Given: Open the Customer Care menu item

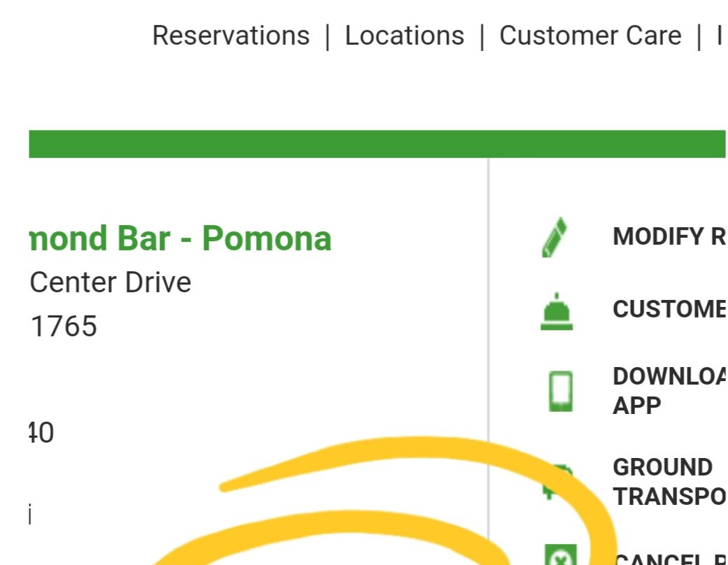Looking at the screenshot, I should point(590,36).
